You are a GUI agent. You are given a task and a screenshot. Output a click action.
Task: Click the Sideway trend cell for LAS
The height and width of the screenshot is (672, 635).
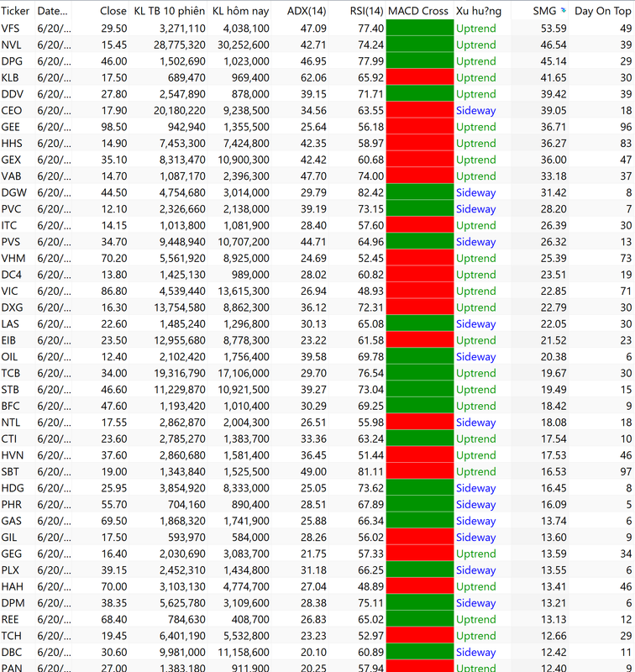tap(475, 324)
